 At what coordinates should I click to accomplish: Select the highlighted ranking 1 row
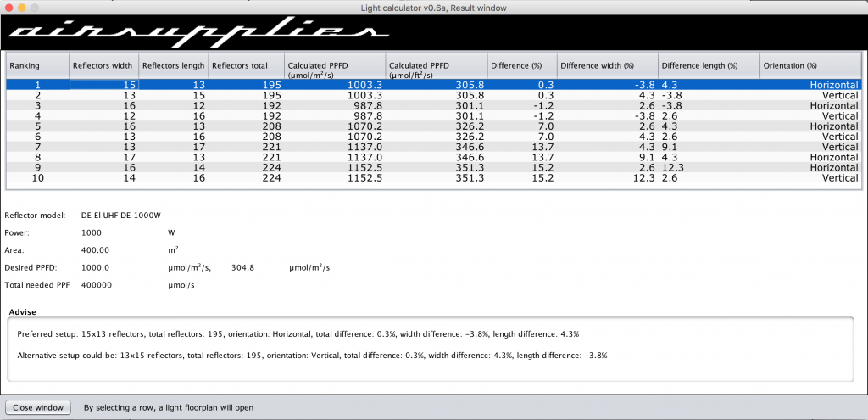point(424,85)
